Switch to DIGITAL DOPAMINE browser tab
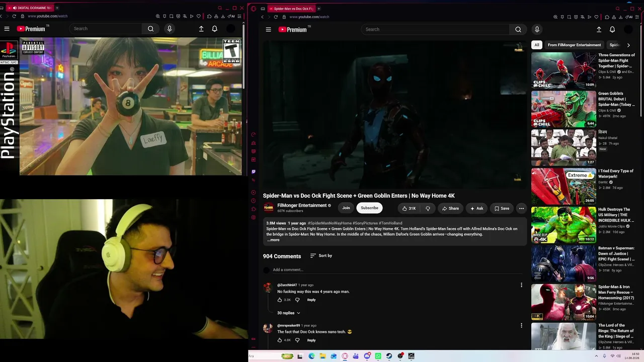644x362 pixels. pos(31,8)
